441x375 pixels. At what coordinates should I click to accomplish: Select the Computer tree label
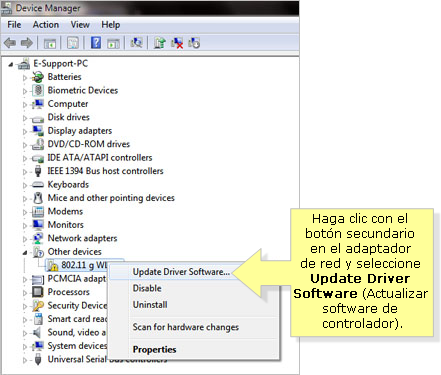[68, 104]
